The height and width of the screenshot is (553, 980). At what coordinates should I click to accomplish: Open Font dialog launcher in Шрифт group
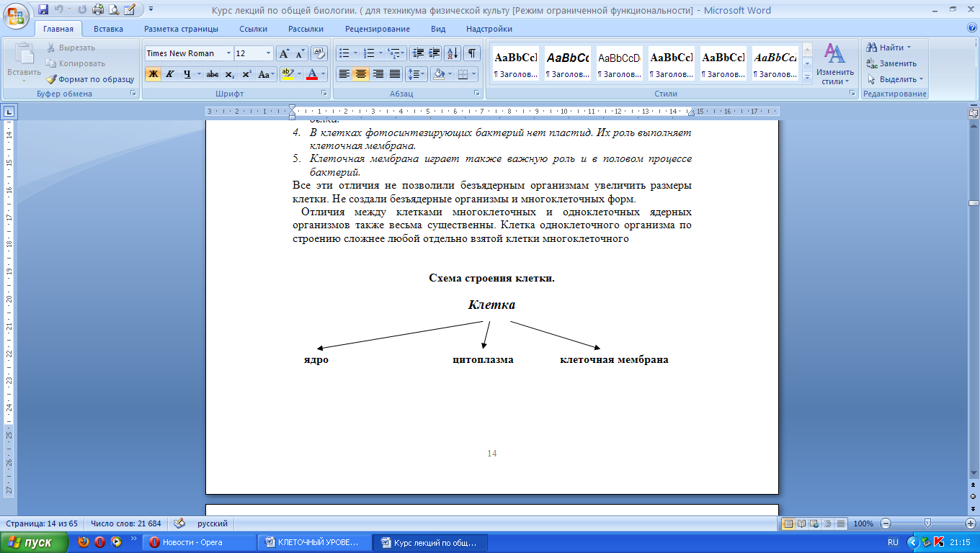[324, 94]
